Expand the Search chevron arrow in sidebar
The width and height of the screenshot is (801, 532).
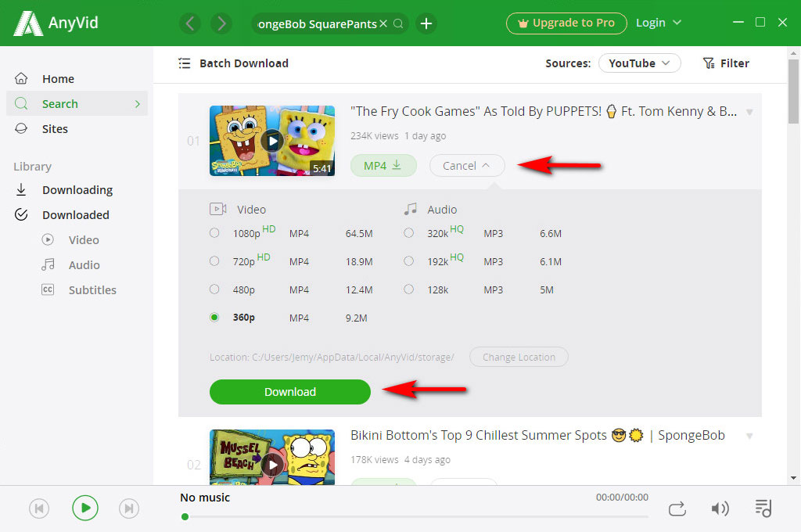pyautogui.click(x=137, y=104)
